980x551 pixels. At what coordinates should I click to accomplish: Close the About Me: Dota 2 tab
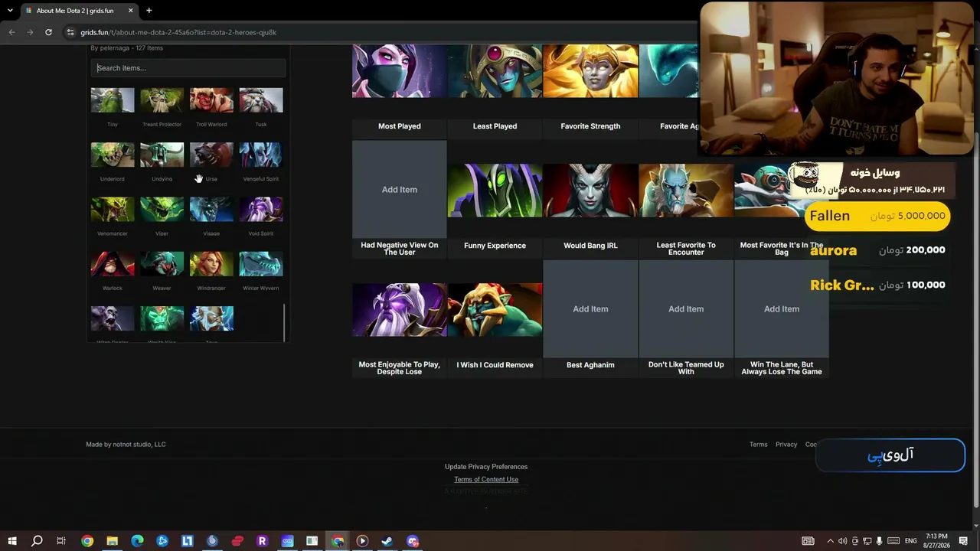pyautogui.click(x=131, y=11)
